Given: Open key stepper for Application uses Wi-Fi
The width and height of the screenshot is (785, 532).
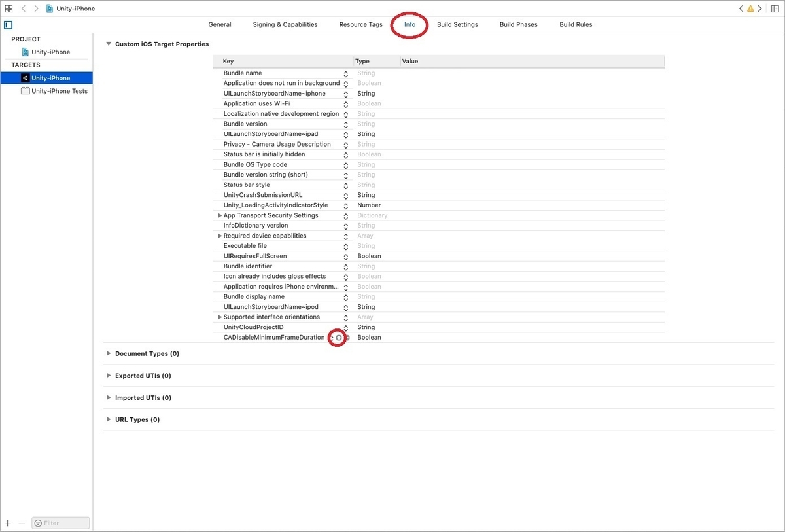Looking at the screenshot, I should (346, 103).
